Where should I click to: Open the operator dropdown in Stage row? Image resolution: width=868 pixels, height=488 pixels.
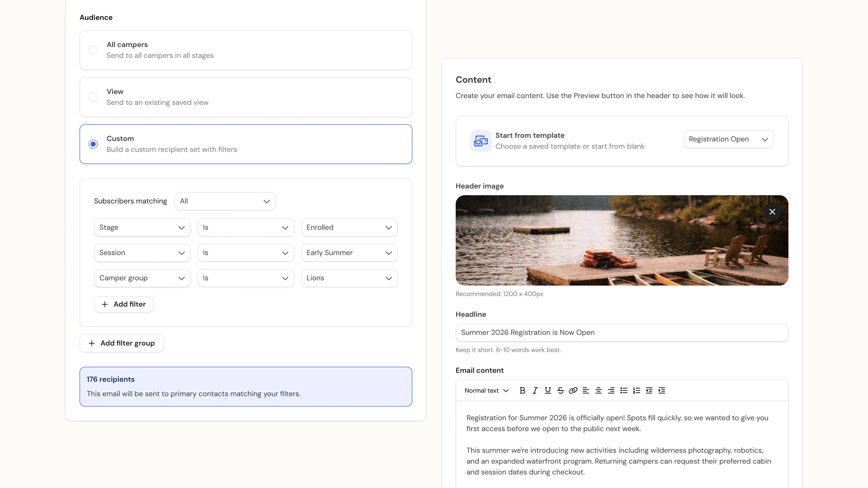[x=246, y=227]
